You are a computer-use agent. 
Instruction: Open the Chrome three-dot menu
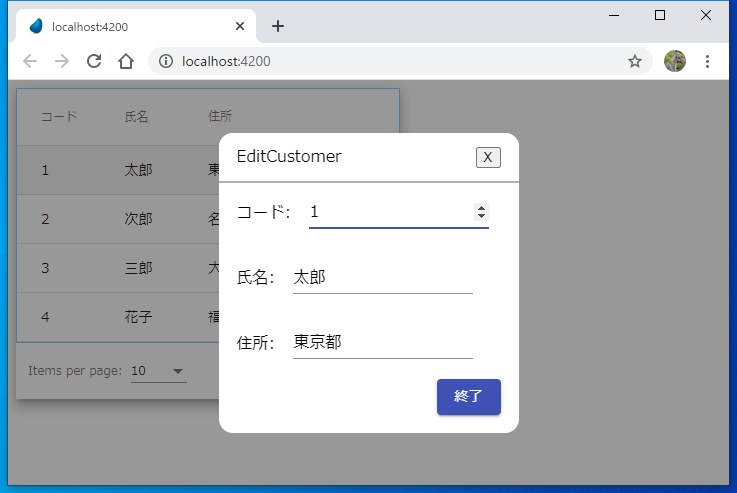click(708, 61)
